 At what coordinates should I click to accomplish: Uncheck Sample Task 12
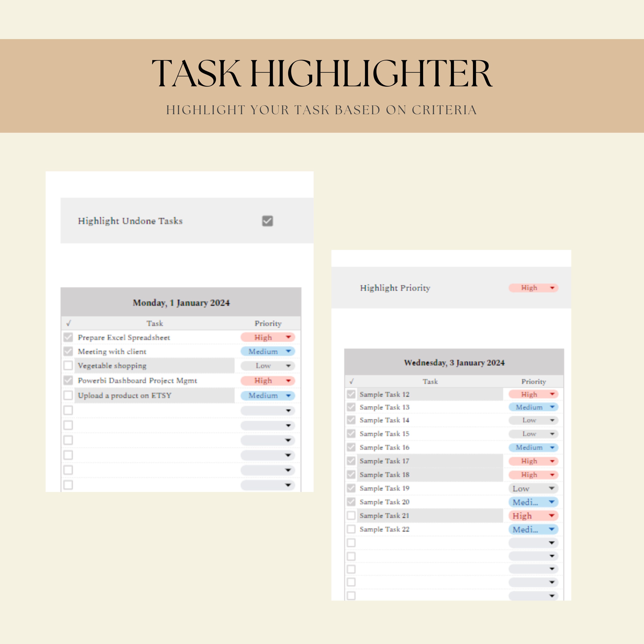[x=351, y=394]
